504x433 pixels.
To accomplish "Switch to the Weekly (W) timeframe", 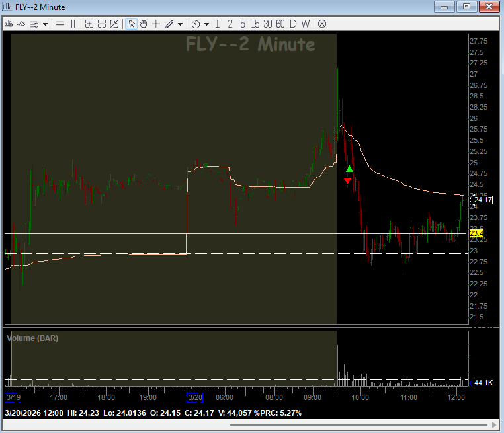I will coord(306,24).
